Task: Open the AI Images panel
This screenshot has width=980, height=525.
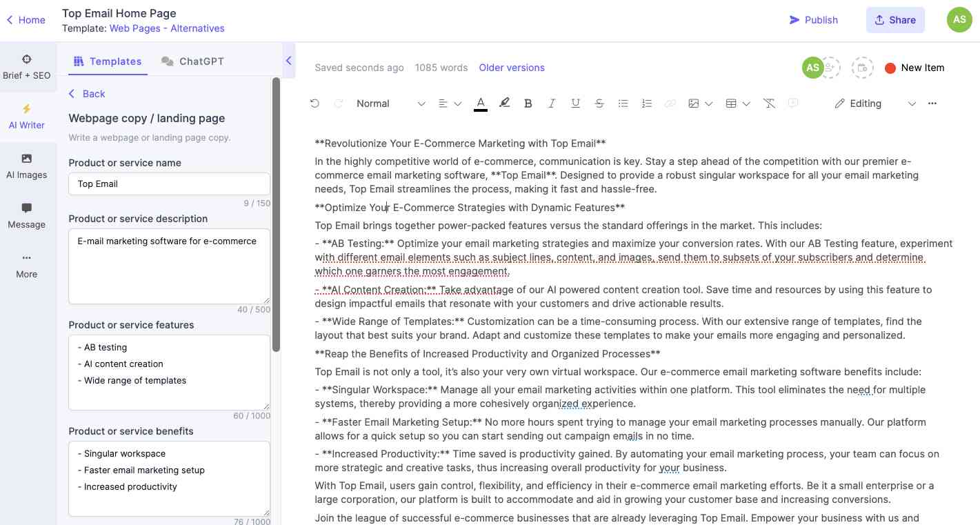Action: (27, 166)
